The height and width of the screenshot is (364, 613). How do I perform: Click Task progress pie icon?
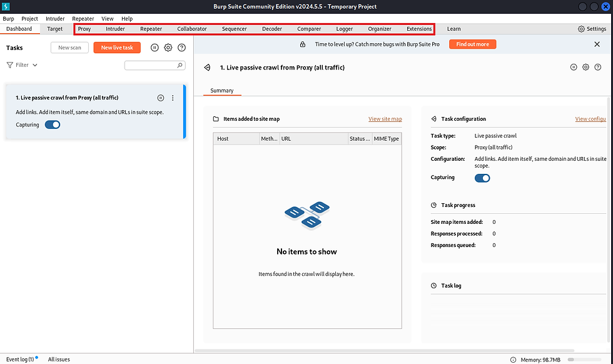click(x=433, y=205)
